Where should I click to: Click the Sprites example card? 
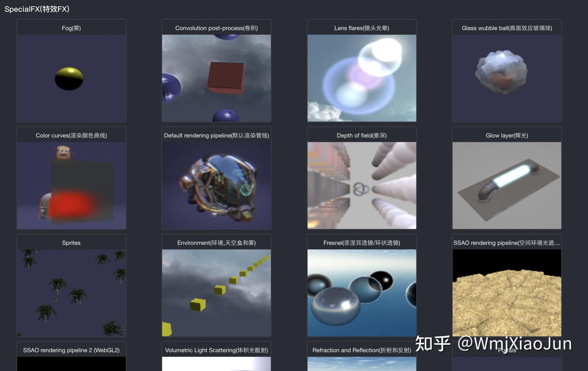coord(71,293)
